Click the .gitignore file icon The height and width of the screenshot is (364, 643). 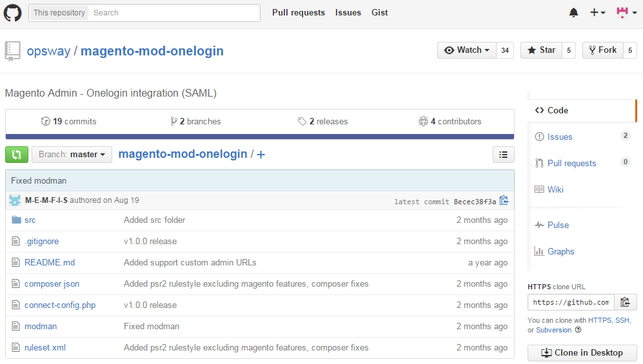(15, 241)
